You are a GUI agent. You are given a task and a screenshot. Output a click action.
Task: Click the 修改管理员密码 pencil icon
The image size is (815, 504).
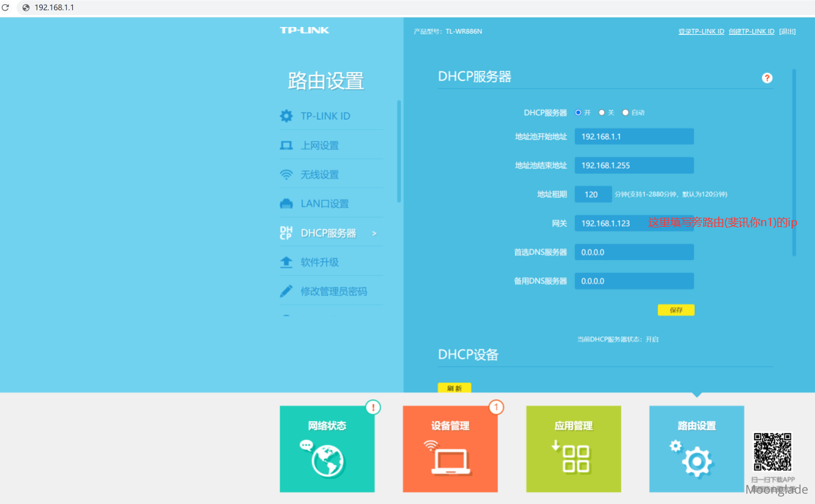pyautogui.click(x=286, y=292)
